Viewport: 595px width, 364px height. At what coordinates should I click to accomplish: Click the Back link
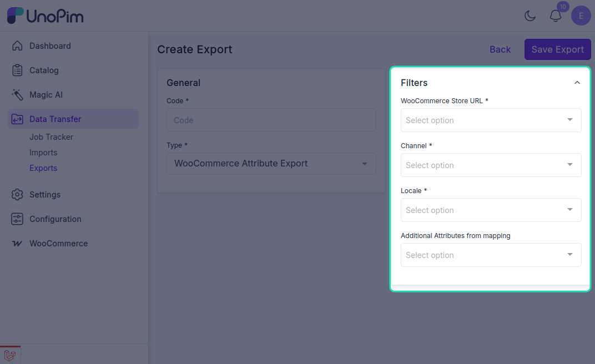click(x=500, y=49)
